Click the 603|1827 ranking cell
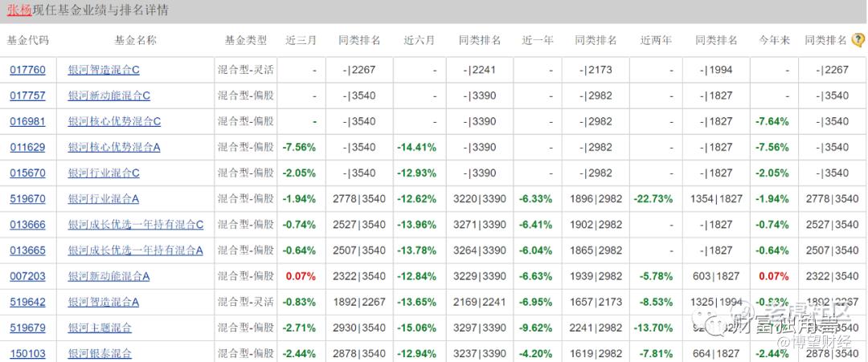The image size is (868, 362). tap(716, 276)
